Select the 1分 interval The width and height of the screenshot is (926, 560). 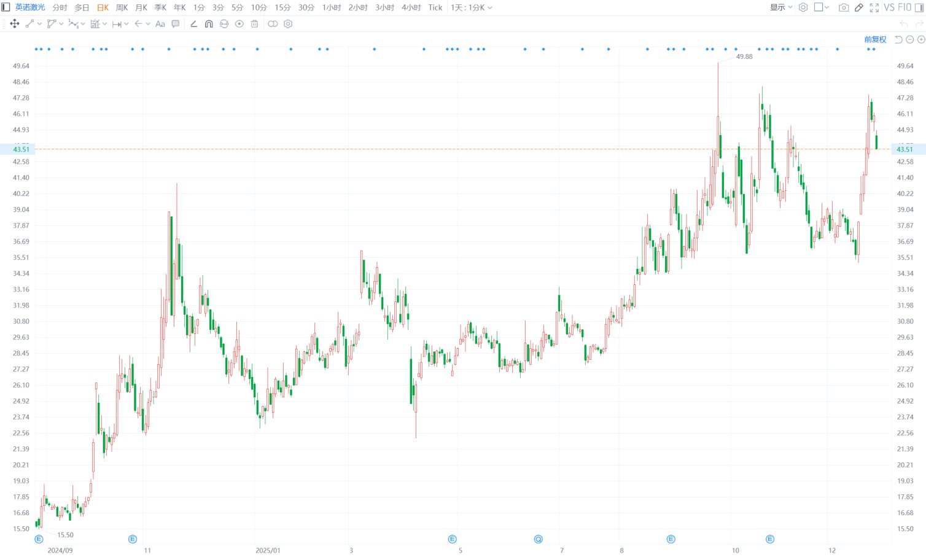tap(199, 7)
